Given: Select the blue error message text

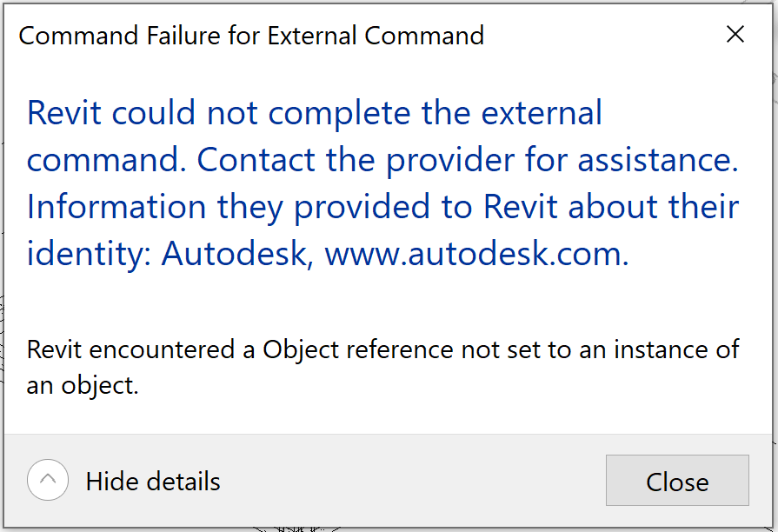Looking at the screenshot, I should click(382, 183).
